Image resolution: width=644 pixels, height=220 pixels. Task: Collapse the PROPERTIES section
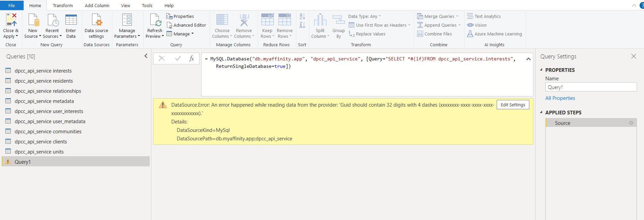(541, 70)
